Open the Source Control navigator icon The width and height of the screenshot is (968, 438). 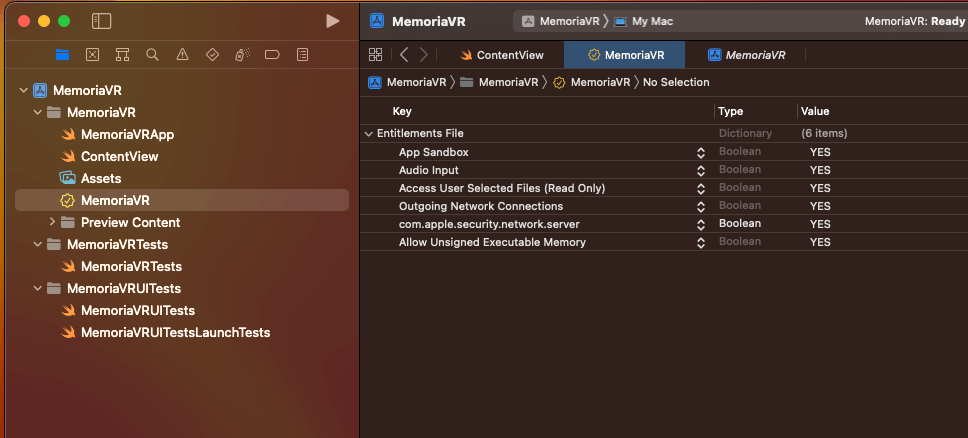tap(92, 55)
